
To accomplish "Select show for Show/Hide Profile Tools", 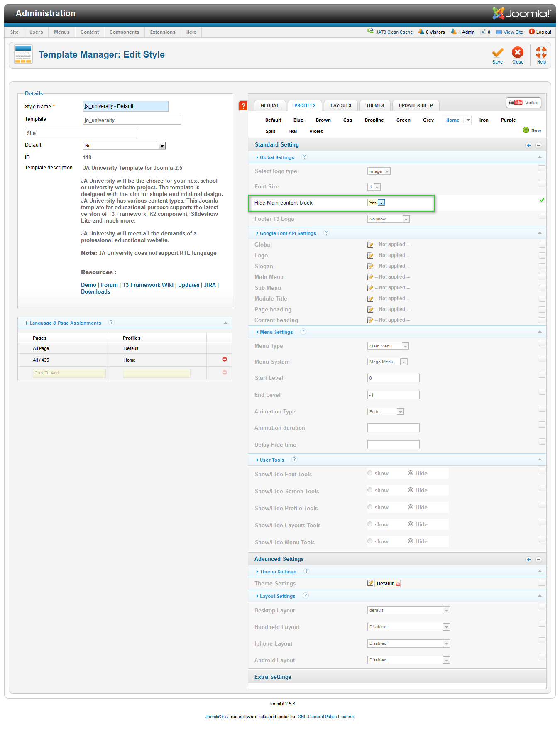I will click(x=370, y=507).
